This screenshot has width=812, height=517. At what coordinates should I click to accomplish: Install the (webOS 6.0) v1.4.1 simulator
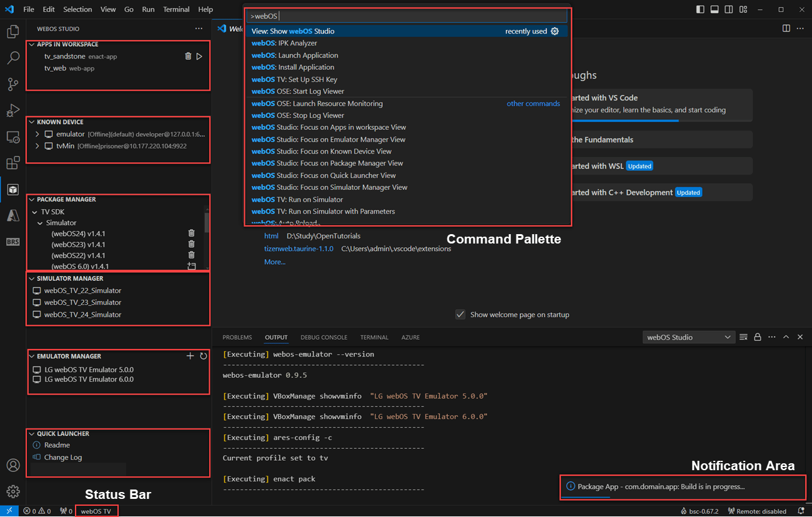(x=191, y=266)
